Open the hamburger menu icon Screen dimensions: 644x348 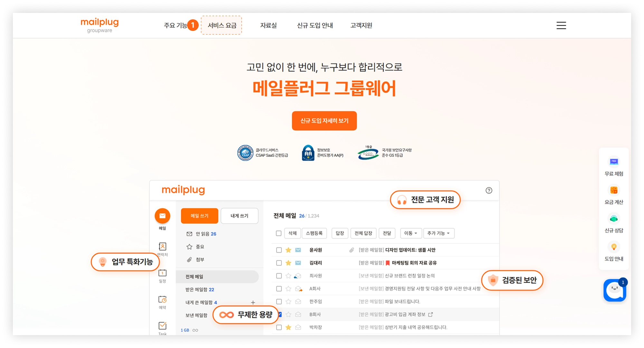tap(561, 25)
